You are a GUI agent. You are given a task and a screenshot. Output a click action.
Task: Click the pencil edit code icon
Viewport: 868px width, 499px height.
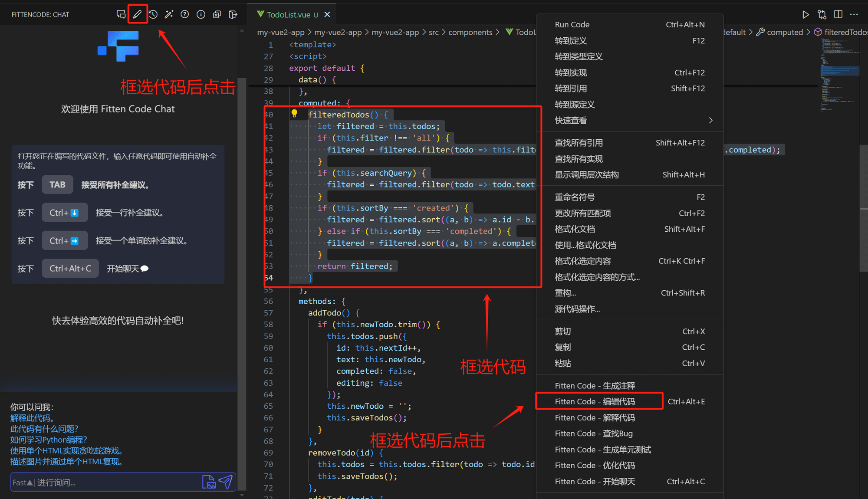point(137,14)
